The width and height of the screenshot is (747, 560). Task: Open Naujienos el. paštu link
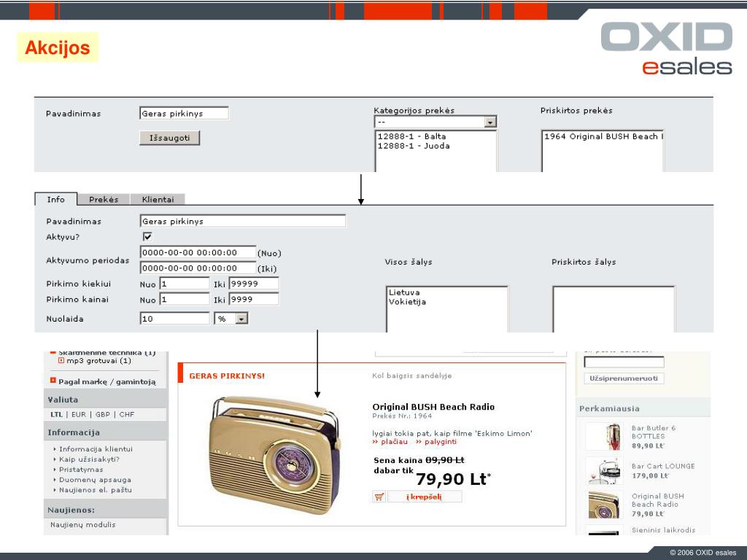tap(96, 489)
